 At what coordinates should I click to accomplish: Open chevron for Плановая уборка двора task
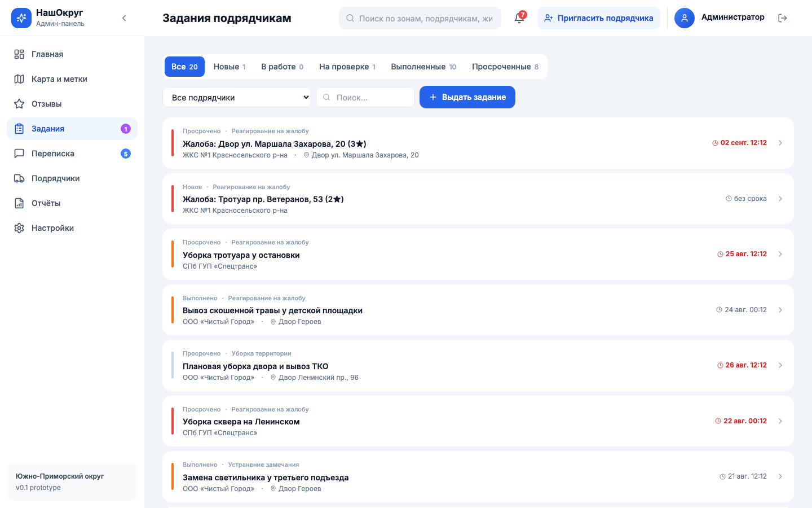point(780,365)
